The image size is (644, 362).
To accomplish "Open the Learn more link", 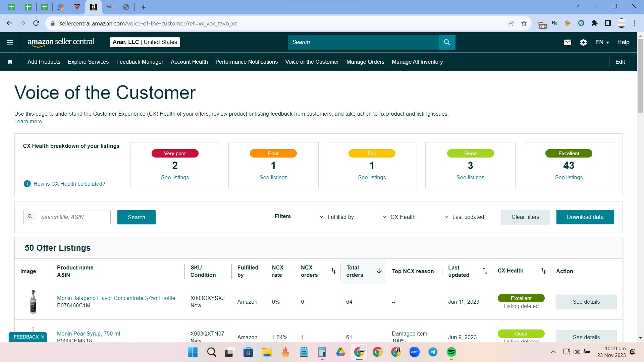I will tap(28, 121).
